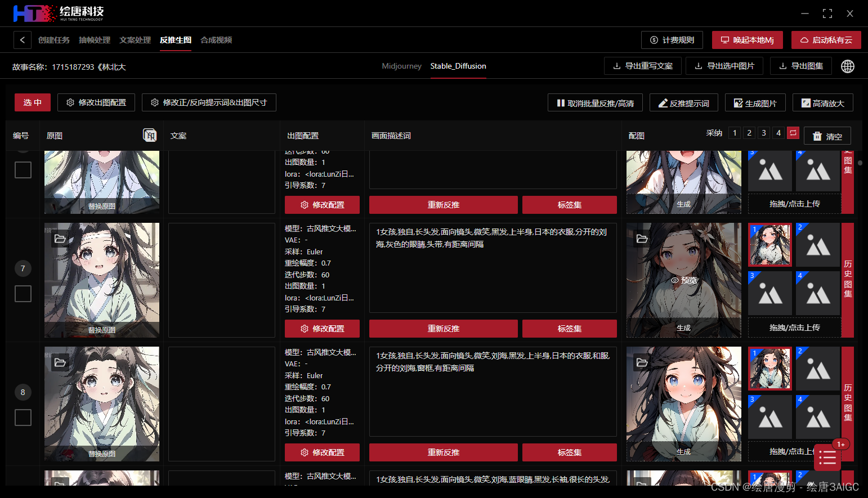The image size is (868, 498).
Task: Select empty image slot 4 in row 7
Action: tap(817, 293)
